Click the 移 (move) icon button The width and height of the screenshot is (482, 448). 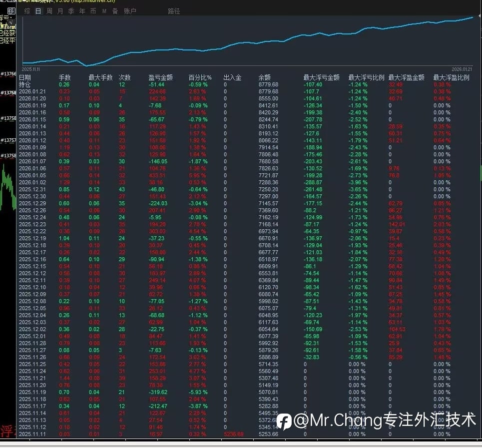click(x=11, y=10)
